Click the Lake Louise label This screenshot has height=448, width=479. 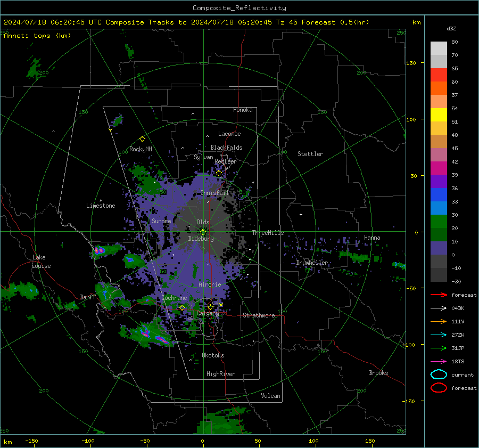[42, 262]
